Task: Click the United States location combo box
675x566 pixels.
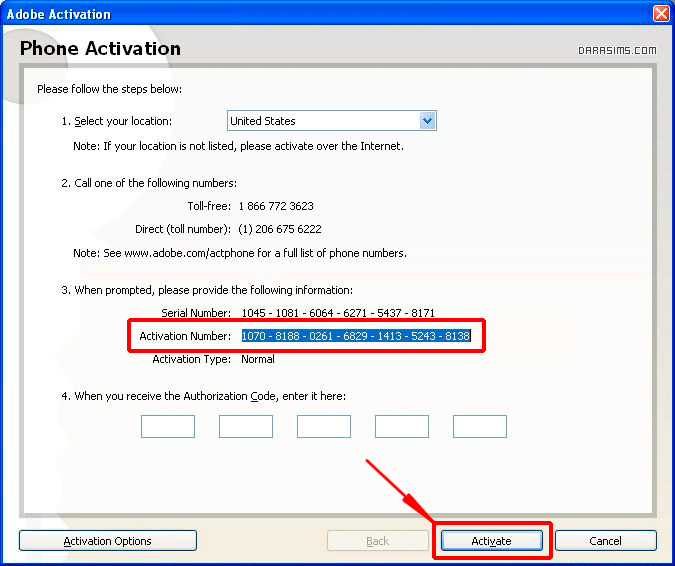Action: pyautogui.click(x=331, y=121)
